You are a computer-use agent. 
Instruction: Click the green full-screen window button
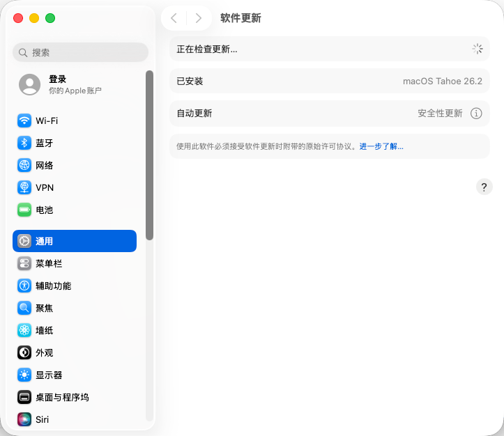[x=50, y=18]
